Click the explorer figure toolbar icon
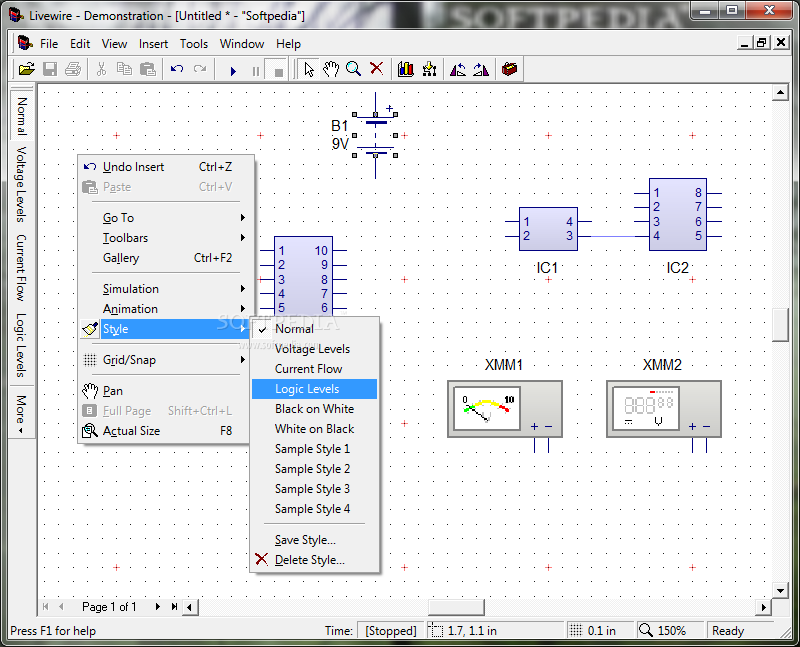Screen dimensions: 800x647 (x=429, y=69)
